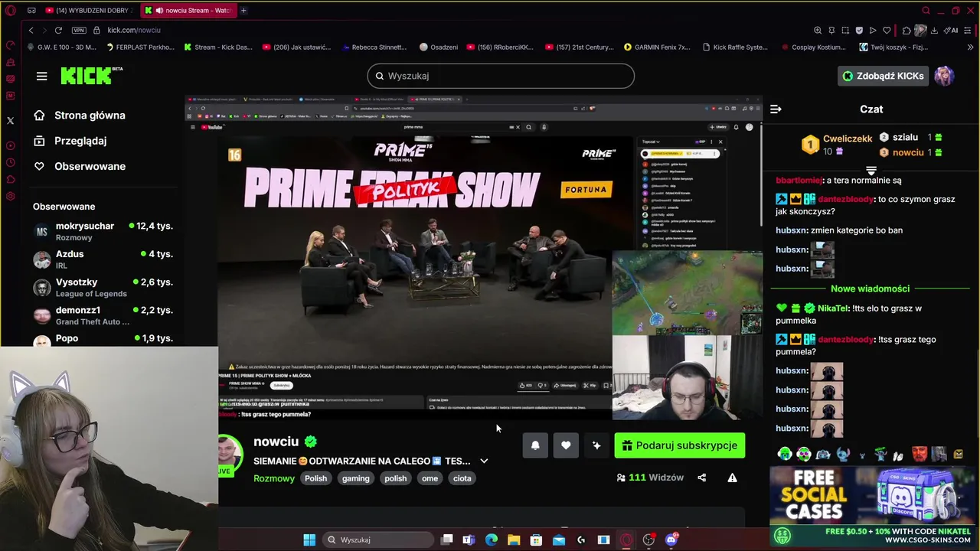
Task: Open Kick Raffle System bookmark
Action: [x=735, y=47]
